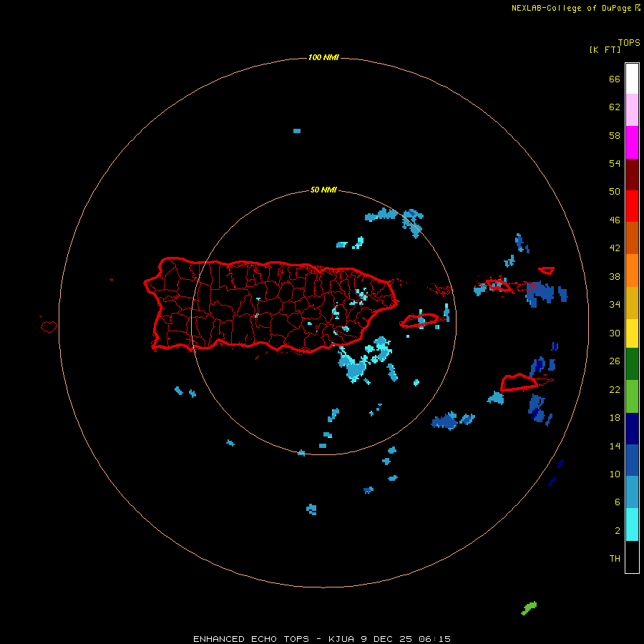Select the light green 26 kft swatch
644x644 pixels.
pos(632,396)
